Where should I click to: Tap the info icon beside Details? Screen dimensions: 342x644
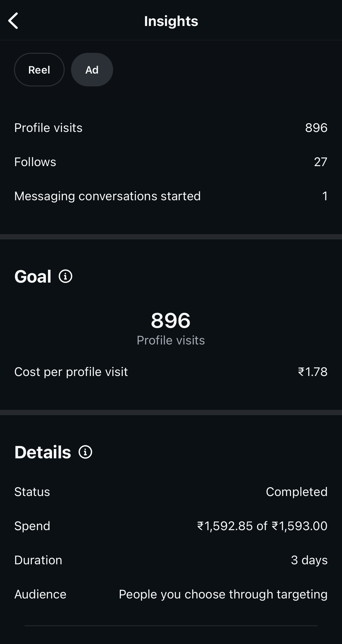pyautogui.click(x=85, y=452)
